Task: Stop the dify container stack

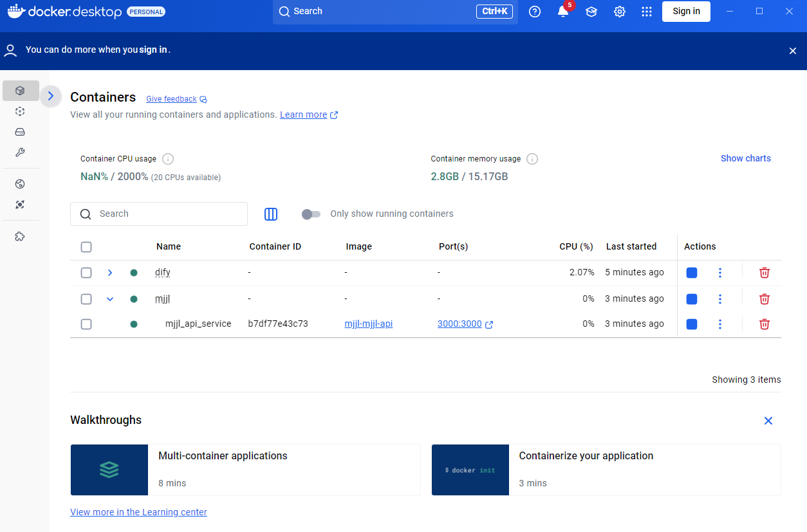Action: tap(692, 273)
